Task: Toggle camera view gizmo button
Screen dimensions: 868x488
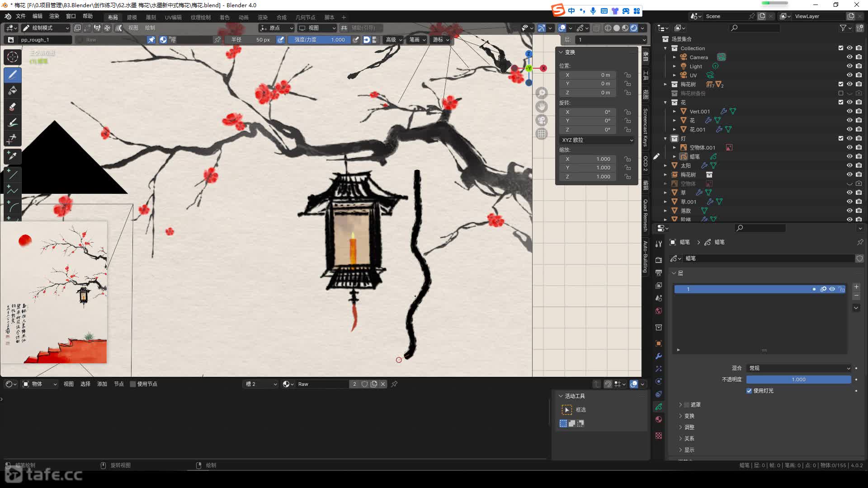Action: tap(542, 120)
